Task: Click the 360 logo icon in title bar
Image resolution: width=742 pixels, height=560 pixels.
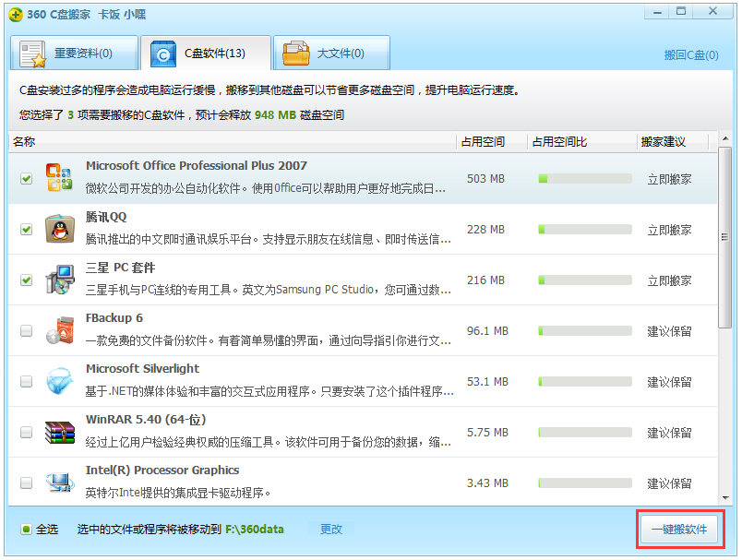Action: point(16,15)
